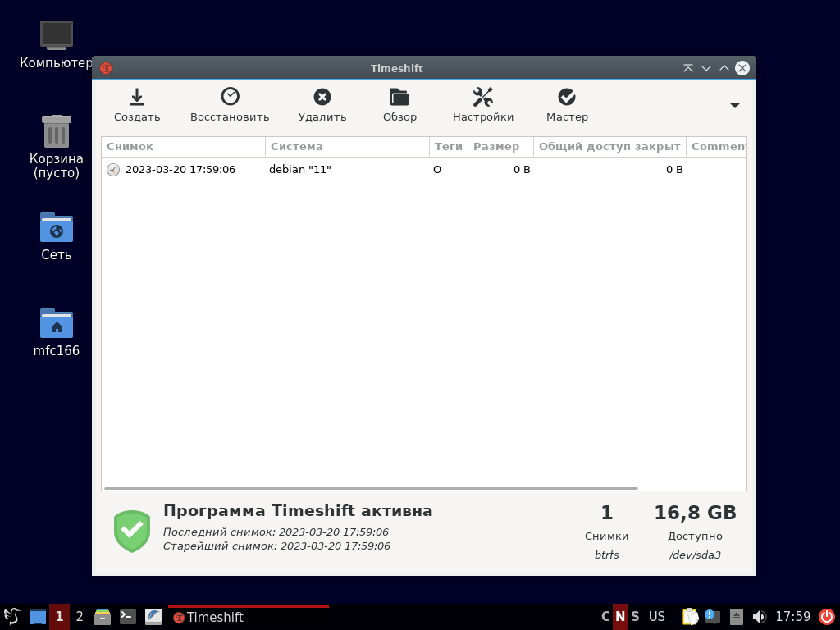The width and height of the screenshot is (840, 630).
Task: Open Настройки settings in Timeshift
Action: coord(482,105)
